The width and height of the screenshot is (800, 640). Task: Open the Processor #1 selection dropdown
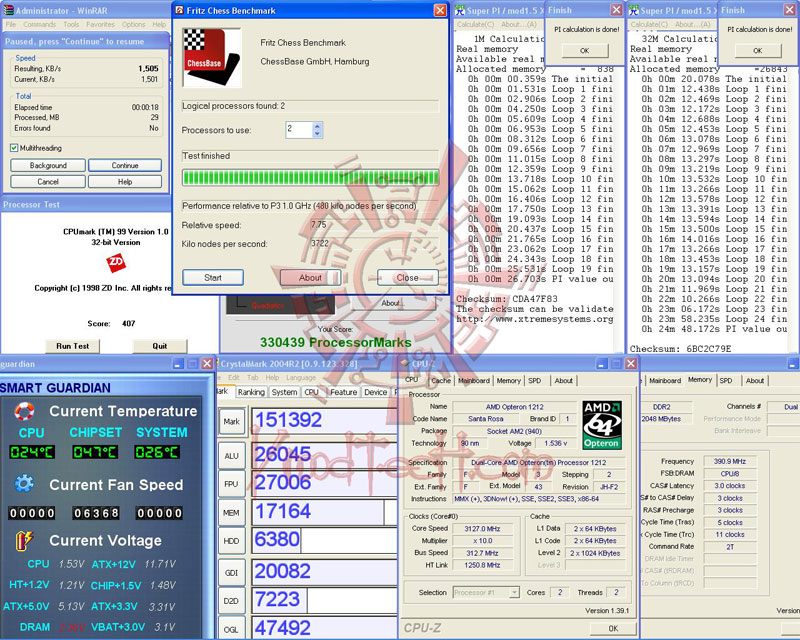(x=514, y=593)
